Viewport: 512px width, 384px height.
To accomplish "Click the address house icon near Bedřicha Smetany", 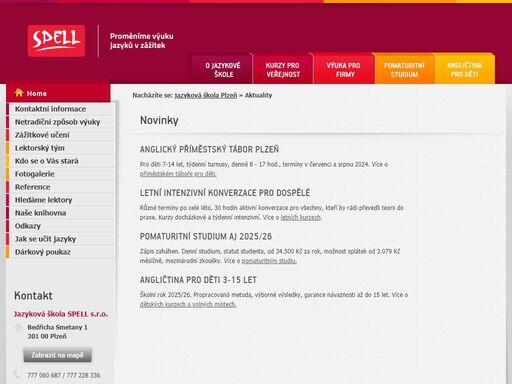I will (x=18, y=328).
